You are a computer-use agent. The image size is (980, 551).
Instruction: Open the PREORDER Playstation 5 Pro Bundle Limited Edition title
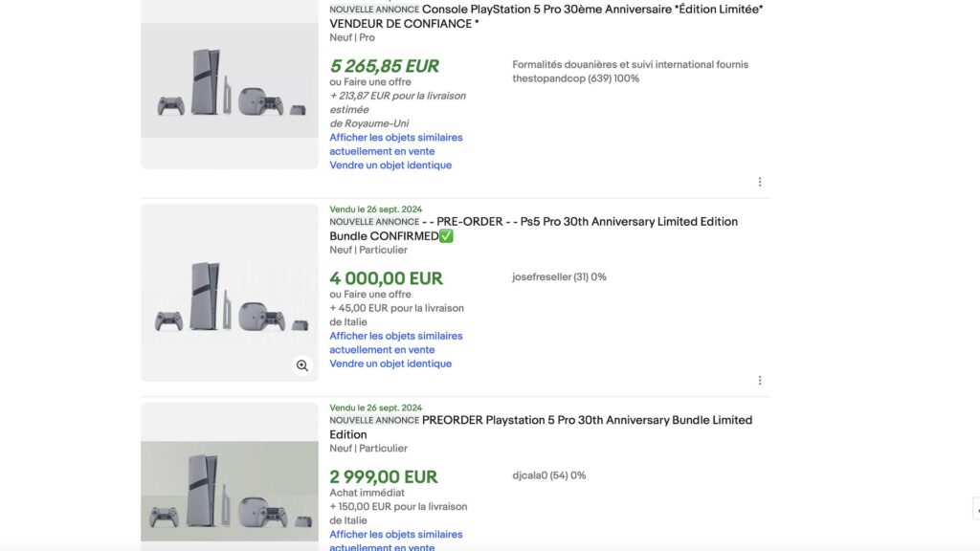pyautogui.click(x=542, y=428)
